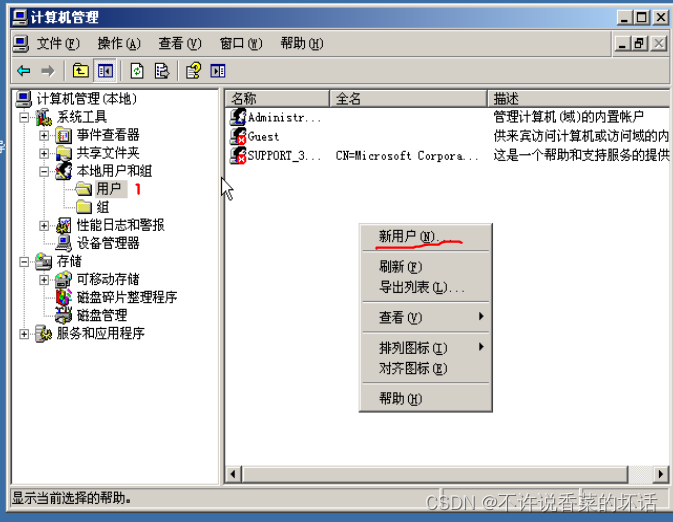This screenshot has height=522, width=673.
Task: Open the 窗口(W) menu
Action: (x=241, y=43)
